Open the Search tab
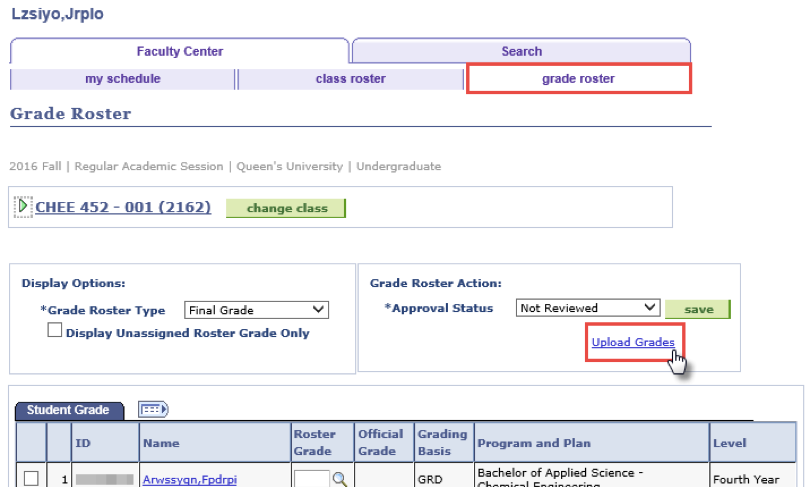 pos(521,51)
